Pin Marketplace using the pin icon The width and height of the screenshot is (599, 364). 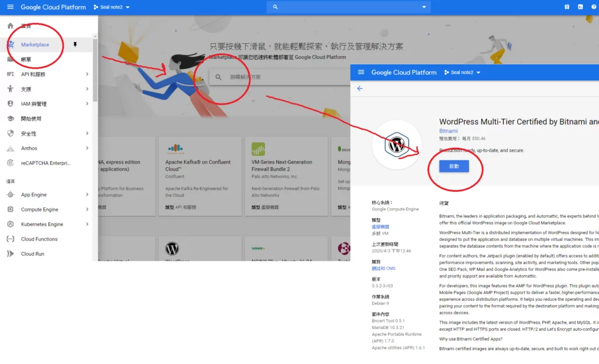click(75, 44)
